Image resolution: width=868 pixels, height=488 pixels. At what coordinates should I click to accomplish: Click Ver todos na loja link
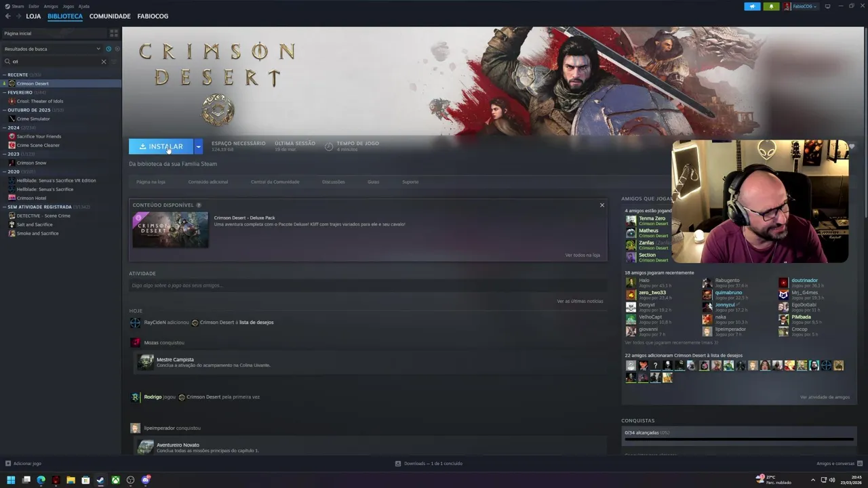(583, 255)
